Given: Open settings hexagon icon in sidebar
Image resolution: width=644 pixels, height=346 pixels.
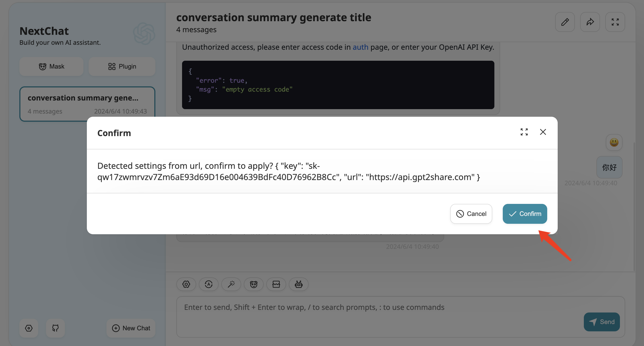Looking at the screenshot, I should tap(29, 328).
